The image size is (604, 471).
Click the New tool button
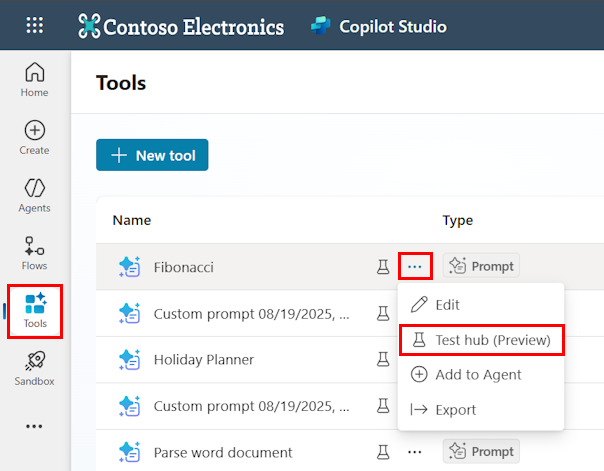pyautogui.click(x=152, y=155)
